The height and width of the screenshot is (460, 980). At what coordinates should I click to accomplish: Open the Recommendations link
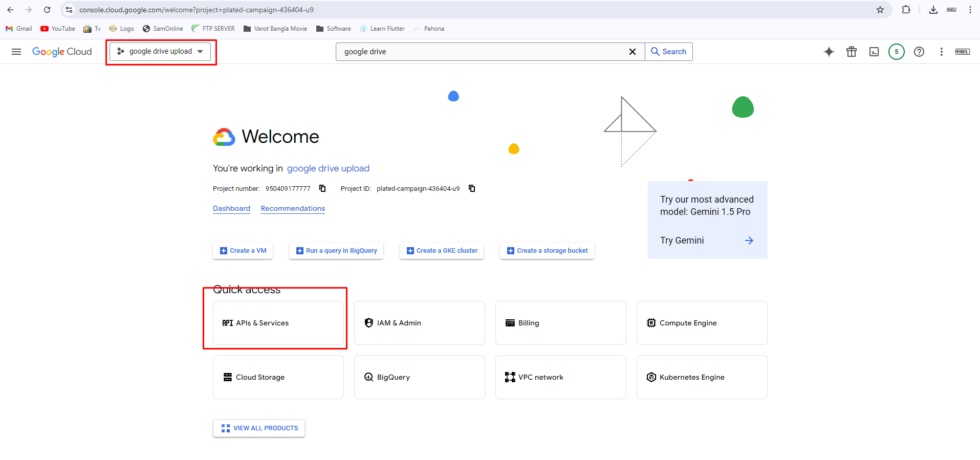click(293, 208)
